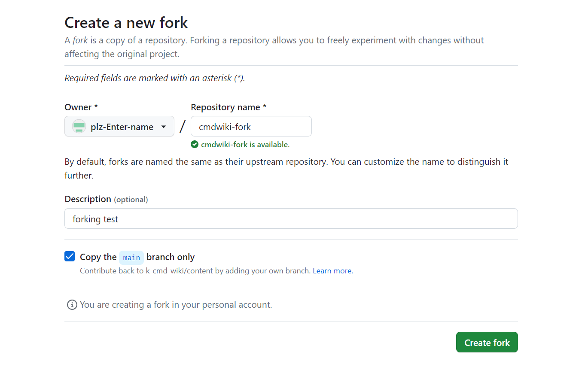The width and height of the screenshot is (588, 391).
Task: Select the owner avatar inside the dropdown button
Action: coord(79,126)
